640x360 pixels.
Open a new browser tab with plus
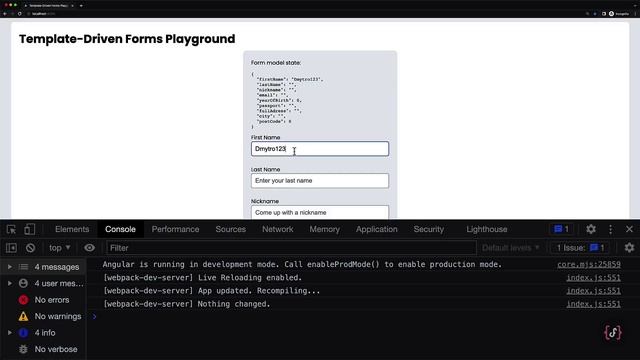[x=81, y=5]
